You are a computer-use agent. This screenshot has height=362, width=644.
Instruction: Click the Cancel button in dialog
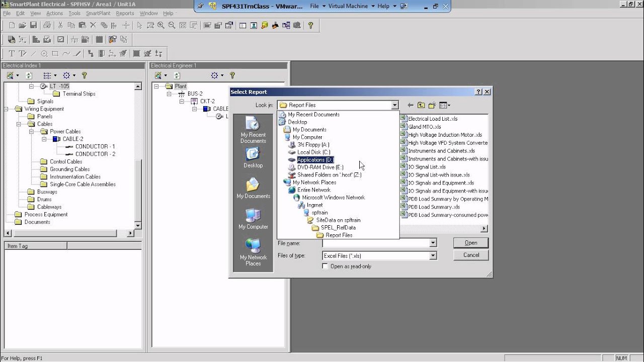coord(471,255)
